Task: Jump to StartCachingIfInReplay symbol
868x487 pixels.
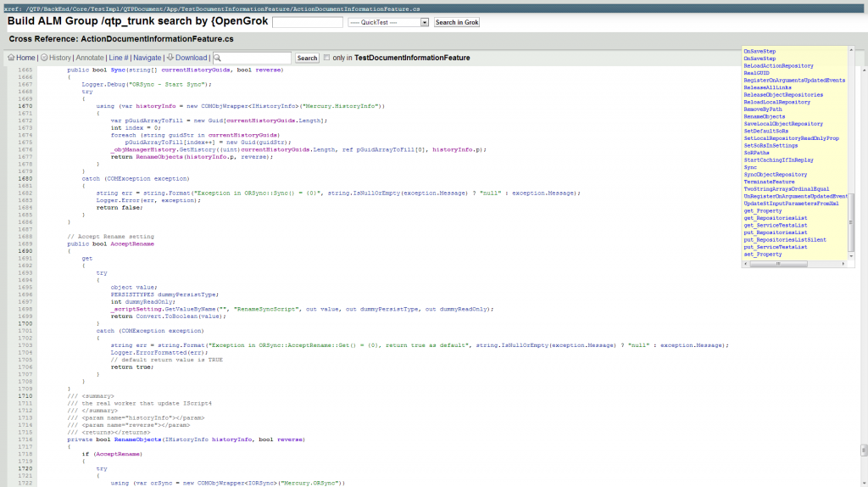Action: 778,160
